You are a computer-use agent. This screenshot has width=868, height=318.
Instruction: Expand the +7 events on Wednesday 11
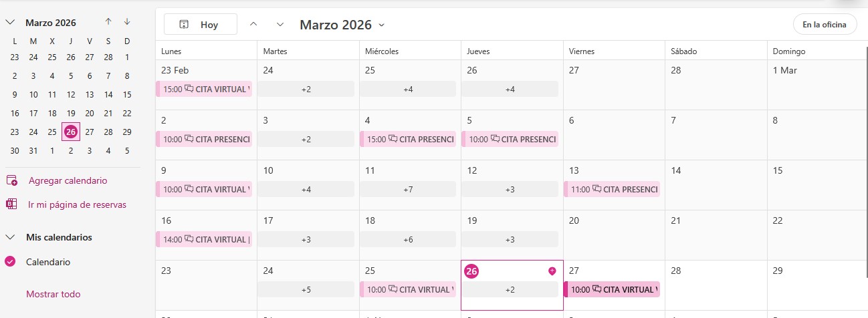pyautogui.click(x=408, y=189)
